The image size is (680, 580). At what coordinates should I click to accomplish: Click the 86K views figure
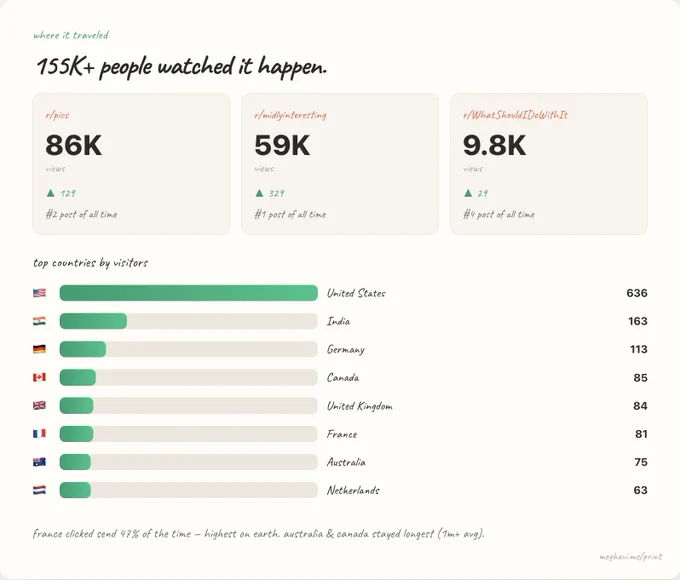click(x=74, y=145)
